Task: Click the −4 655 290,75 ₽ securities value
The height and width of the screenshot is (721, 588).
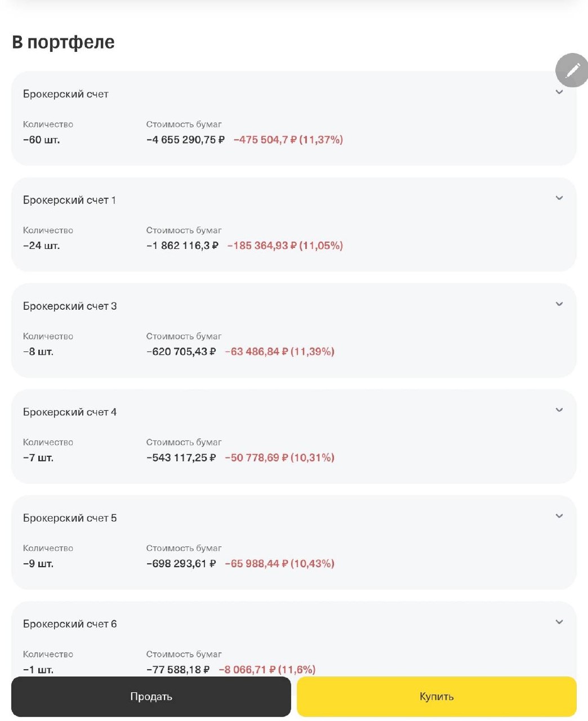Action: tap(185, 140)
